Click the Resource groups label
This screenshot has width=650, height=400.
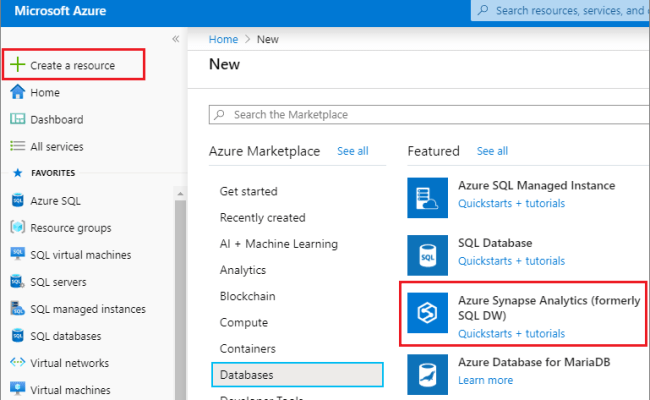tap(71, 228)
